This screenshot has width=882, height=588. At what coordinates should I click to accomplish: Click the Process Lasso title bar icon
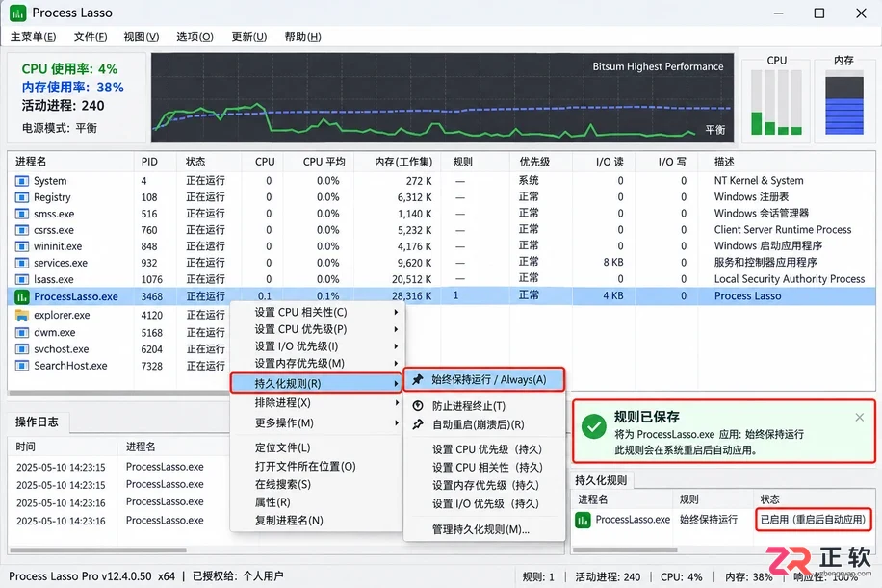tap(18, 13)
